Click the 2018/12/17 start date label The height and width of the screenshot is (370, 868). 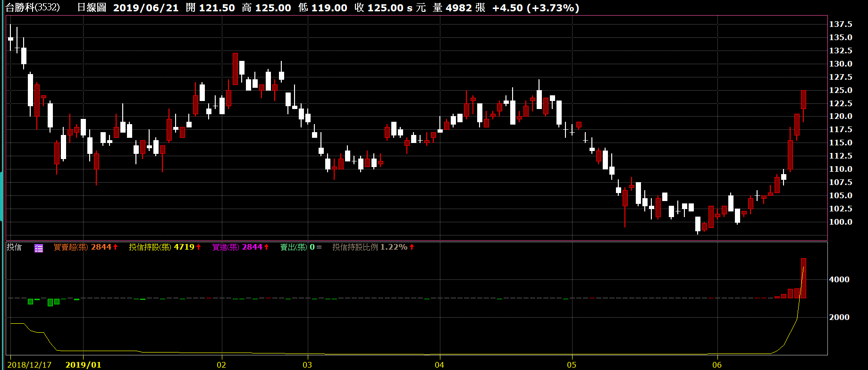29,365
